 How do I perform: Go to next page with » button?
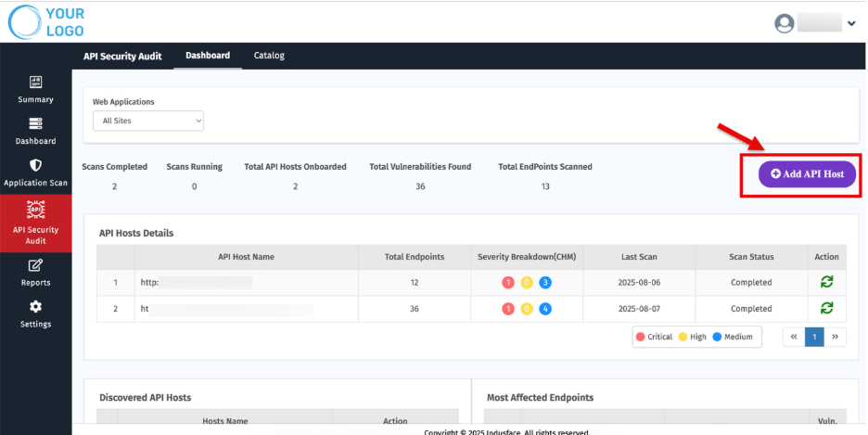tap(835, 337)
